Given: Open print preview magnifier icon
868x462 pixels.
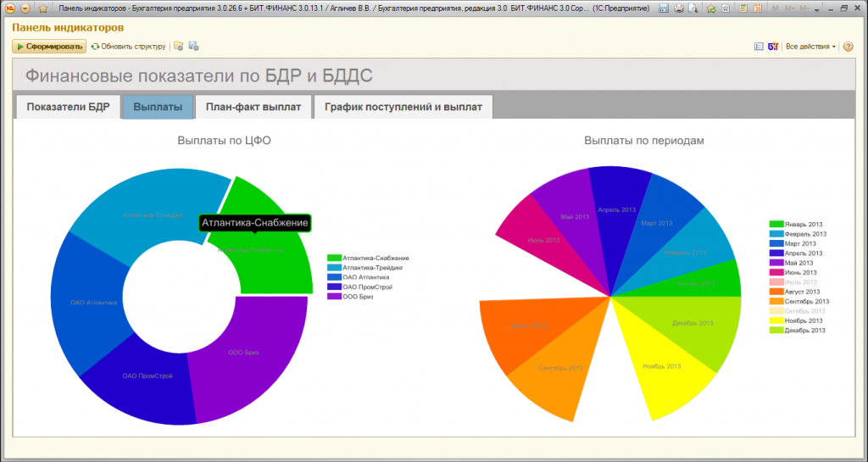Looking at the screenshot, I should [x=693, y=8].
